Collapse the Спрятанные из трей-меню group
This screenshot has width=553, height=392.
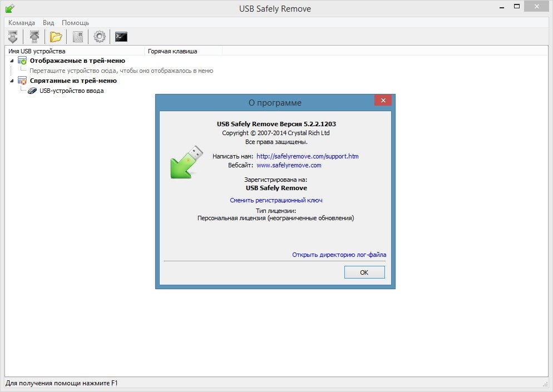(12, 81)
